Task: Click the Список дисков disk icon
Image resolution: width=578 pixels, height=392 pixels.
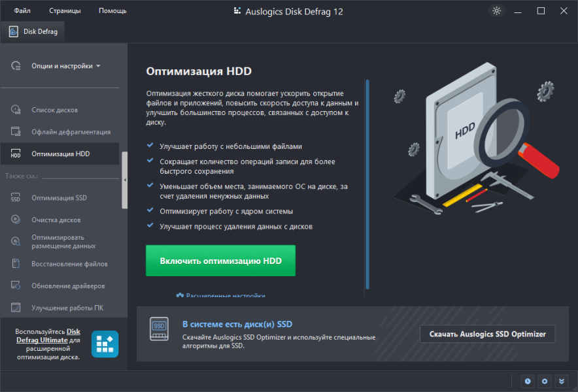Action: point(16,109)
